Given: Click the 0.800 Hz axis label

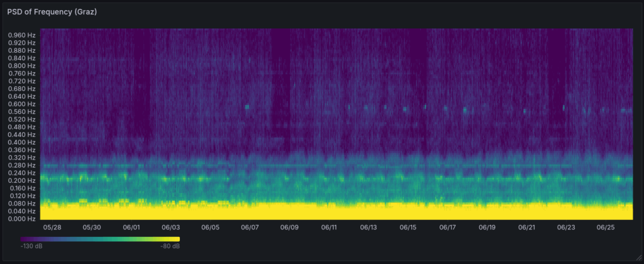Looking at the screenshot, I should tap(22, 66).
